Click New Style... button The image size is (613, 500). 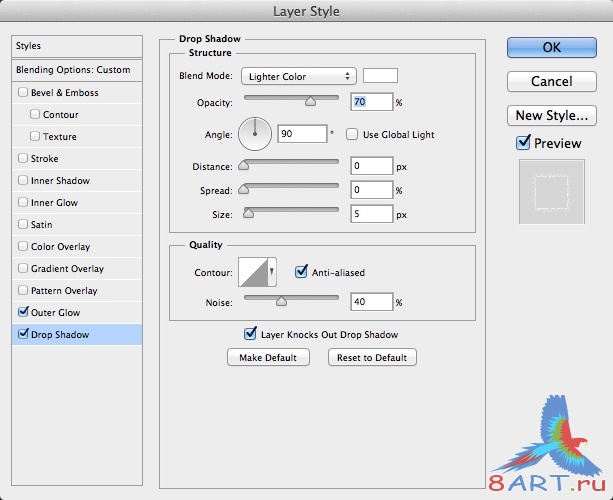click(552, 115)
